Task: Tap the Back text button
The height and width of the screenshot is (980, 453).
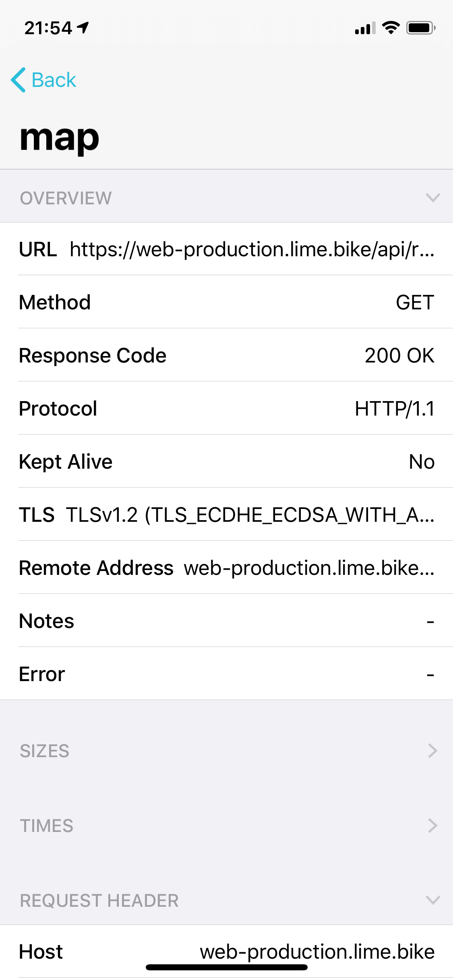Action: tap(54, 80)
